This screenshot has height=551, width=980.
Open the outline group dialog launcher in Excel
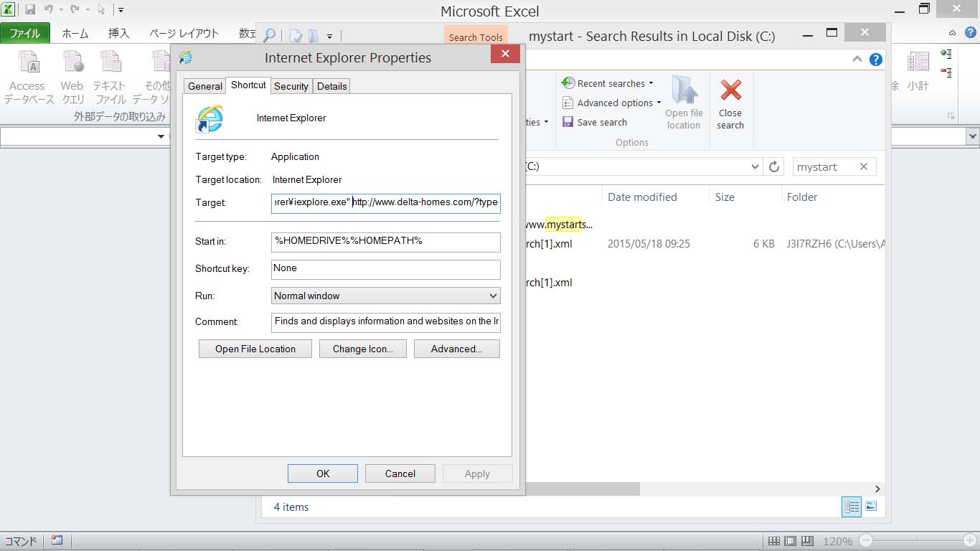951,116
